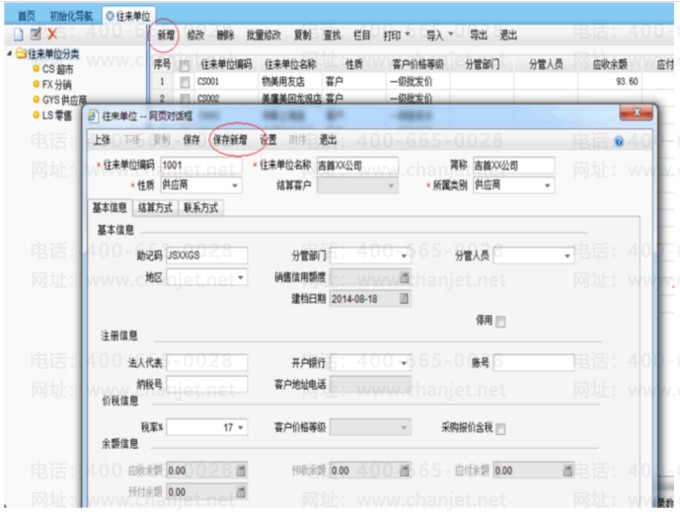Image resolution: width=680 pixels, height=512 pixels.
Task: Open the 税率% dropdown
Action: 240,427
